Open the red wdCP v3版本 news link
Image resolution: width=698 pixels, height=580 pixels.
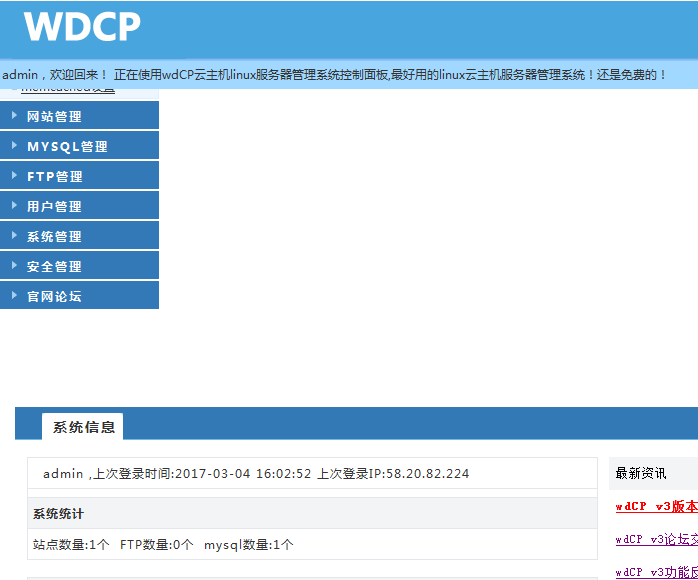[657, 507]
